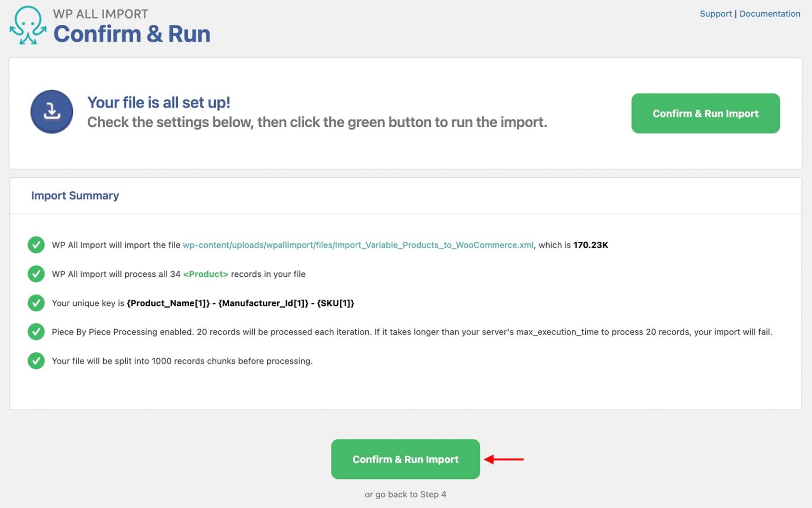This screenshot has width=812, height=508.
Task: Click the checkmark icon for the 1000 records chunks row
Action: 36,360
